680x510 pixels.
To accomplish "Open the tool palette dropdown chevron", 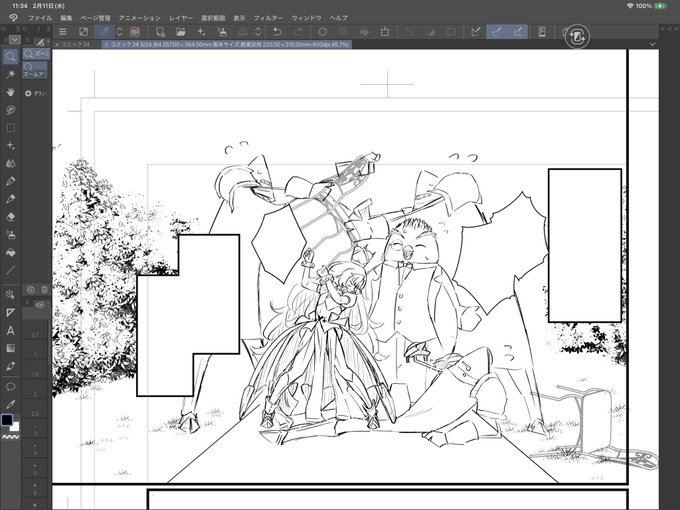I will pos(14,39).
